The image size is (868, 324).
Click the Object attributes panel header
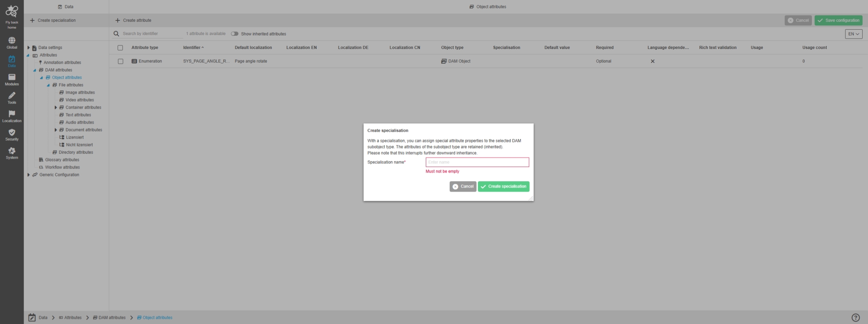click(x=488, y=7)
